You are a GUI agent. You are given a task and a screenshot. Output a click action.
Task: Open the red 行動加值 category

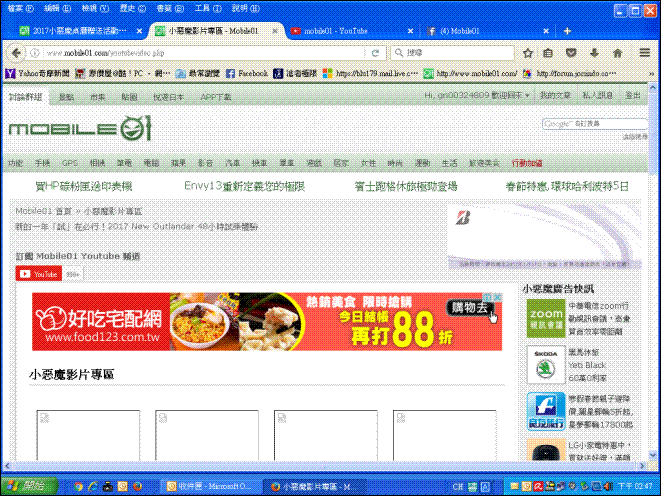(x=527, y=163)
